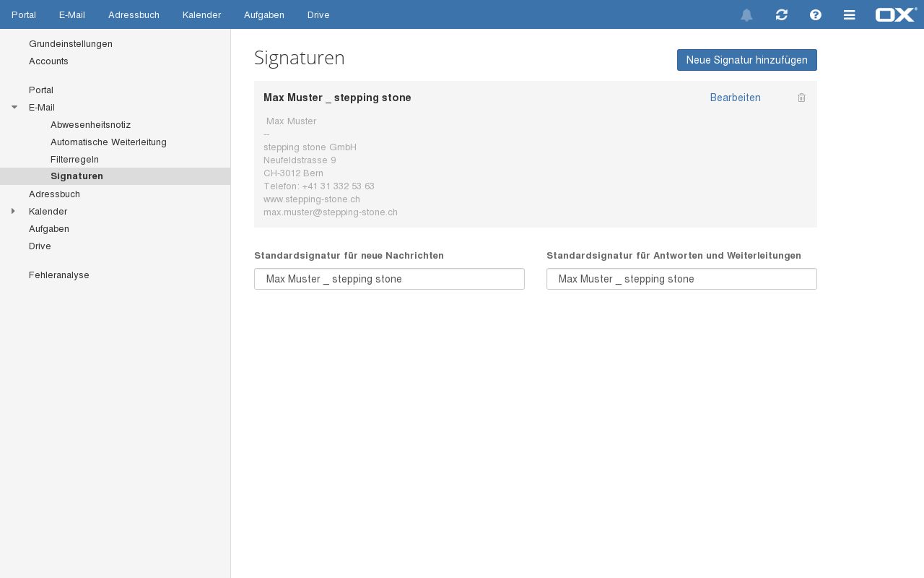Click the refresh icon in top bar

point(781,15)
